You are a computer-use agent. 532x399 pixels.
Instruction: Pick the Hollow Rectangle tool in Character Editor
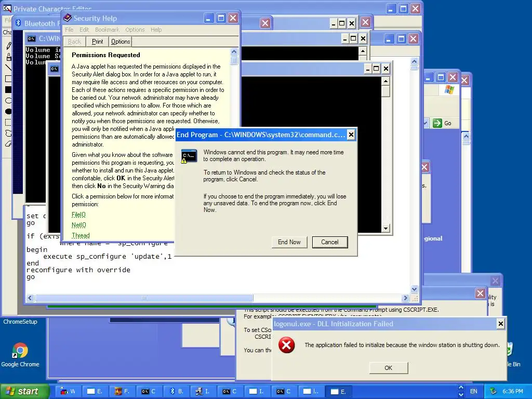(x=8, y=79)
